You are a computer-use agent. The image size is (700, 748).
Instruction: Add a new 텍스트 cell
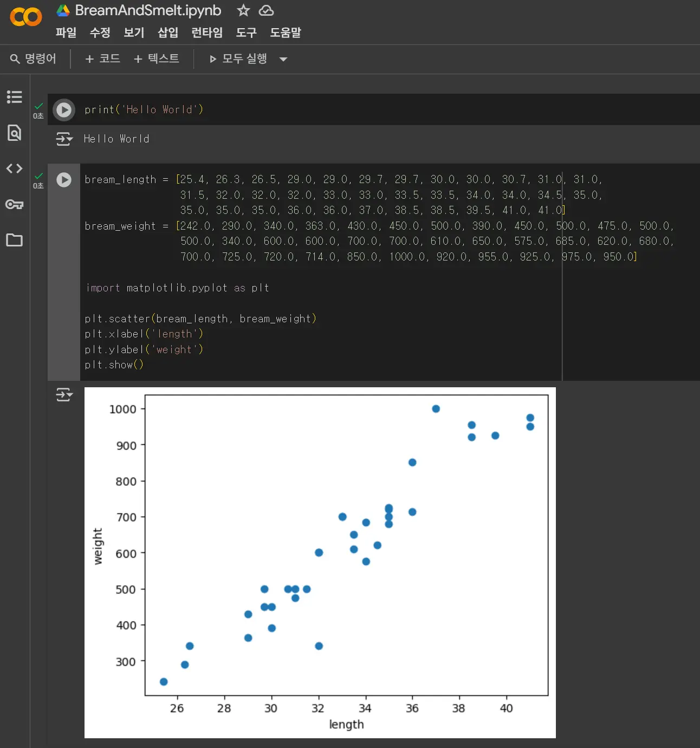coord(156,58)
